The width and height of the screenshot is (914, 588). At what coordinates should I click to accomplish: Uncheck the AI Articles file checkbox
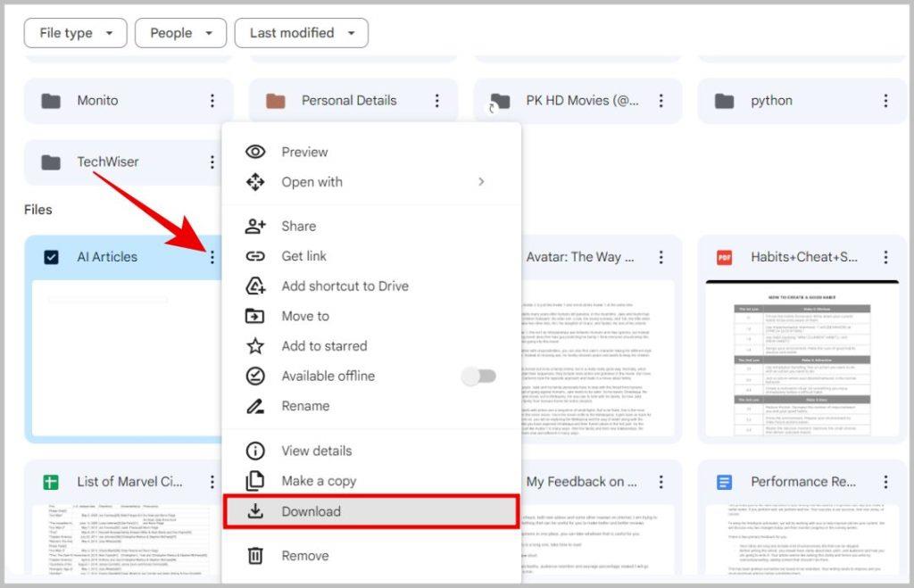tap(51, 257)
